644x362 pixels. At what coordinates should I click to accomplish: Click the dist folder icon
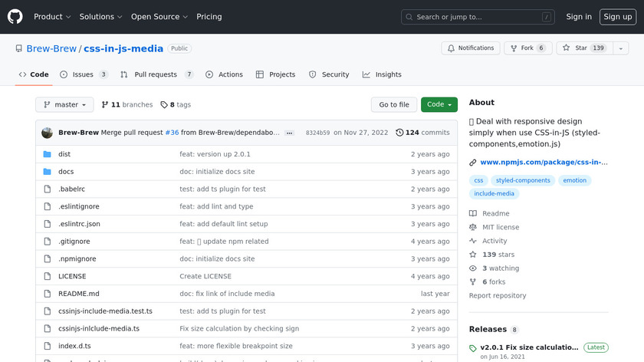click(47, 154)
